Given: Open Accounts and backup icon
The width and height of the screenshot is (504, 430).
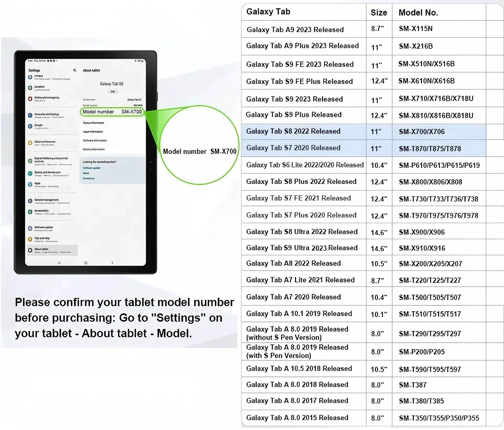Looking at the screenshot, I should point(30,115).
